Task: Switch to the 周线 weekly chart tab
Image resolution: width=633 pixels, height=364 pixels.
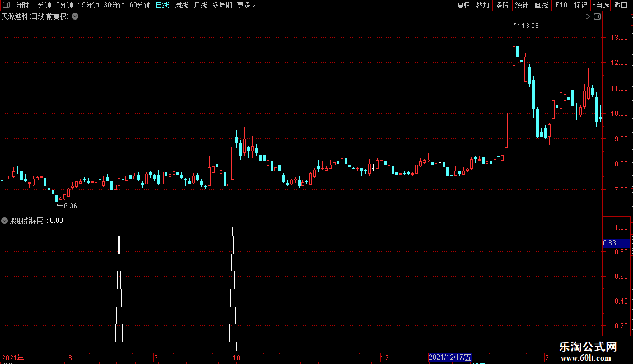Action: click(181, 5)
